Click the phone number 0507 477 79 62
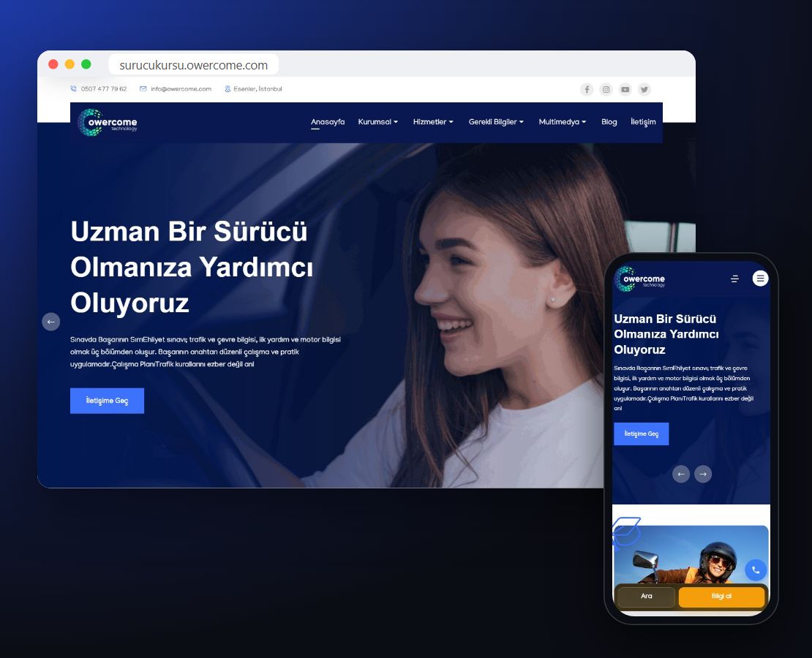The width and height of the screenshot is (812, 658). (104, 89)
